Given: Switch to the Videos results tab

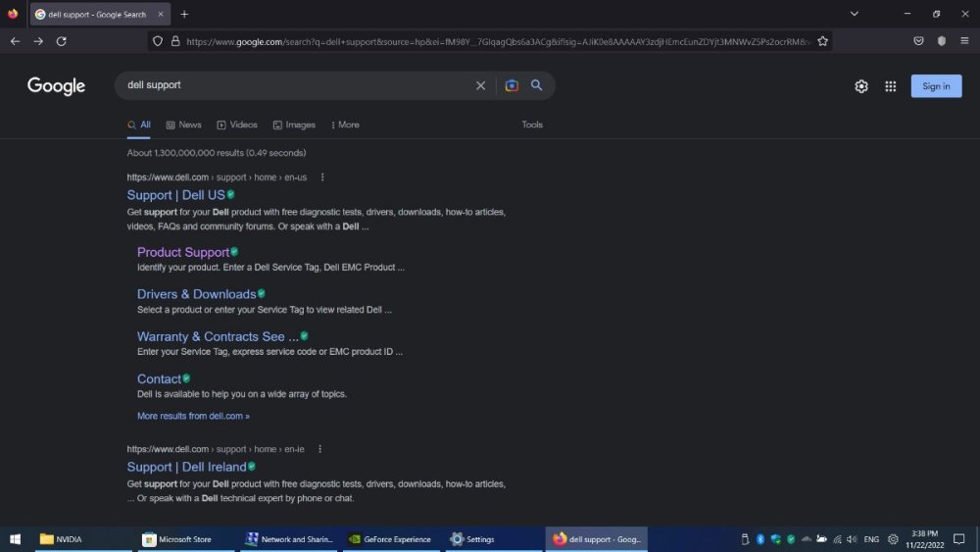Looking at the screenshot, I should 237,125.
